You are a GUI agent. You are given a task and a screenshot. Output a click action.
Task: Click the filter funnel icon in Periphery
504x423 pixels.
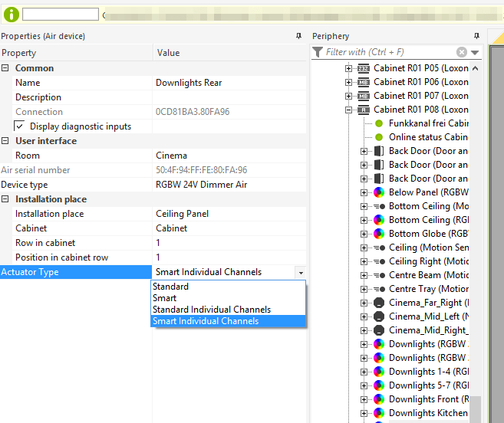click(x=318, y=52)
